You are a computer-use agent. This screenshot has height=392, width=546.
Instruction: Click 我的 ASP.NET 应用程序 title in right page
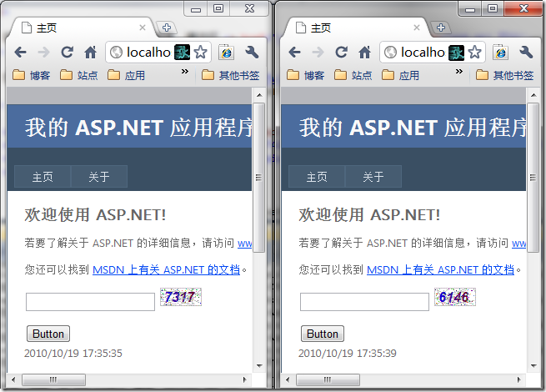tap(413, 127)
